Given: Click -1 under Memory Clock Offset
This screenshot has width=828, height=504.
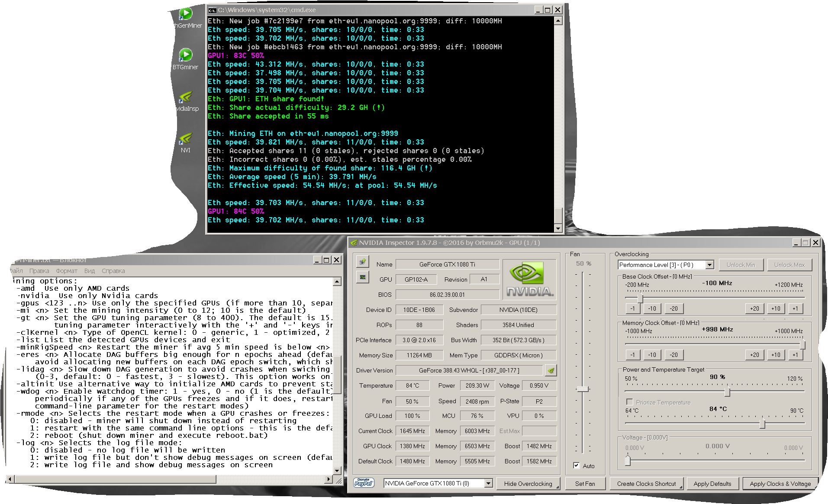Looking at the screenshot, I should (632, 355).
